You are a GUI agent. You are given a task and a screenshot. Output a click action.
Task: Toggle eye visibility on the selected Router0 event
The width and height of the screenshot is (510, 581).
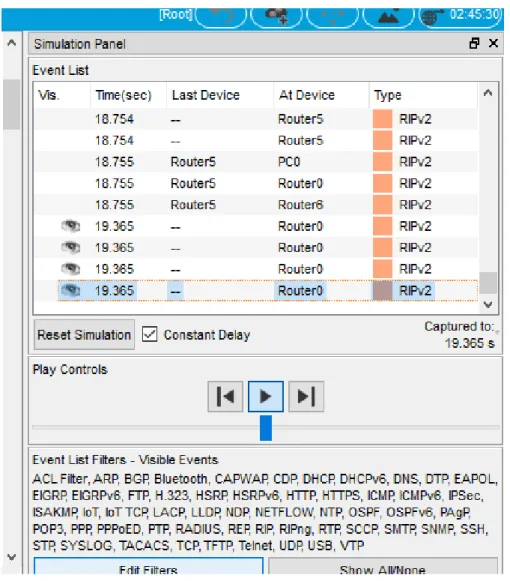tap(70, 290)
